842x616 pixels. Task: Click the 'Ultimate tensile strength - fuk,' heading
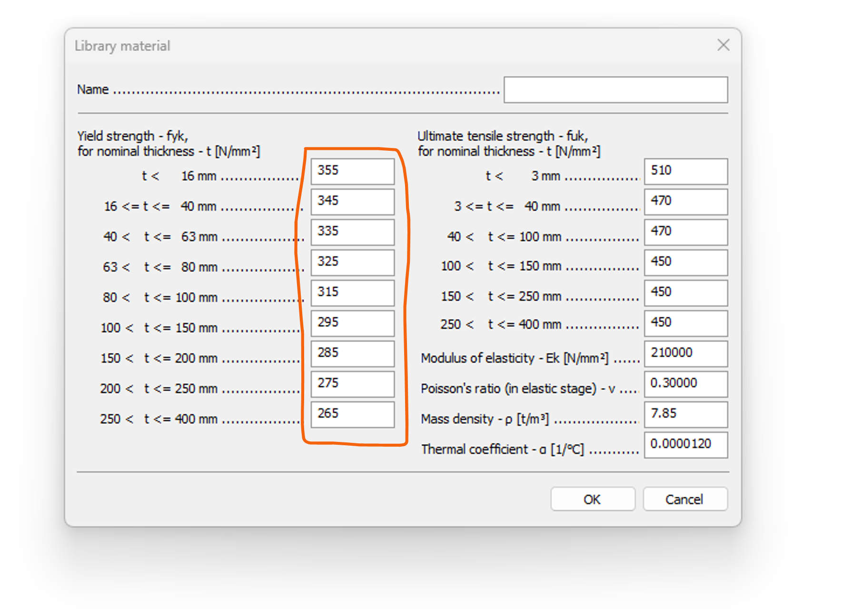click(x=503, y=136)
